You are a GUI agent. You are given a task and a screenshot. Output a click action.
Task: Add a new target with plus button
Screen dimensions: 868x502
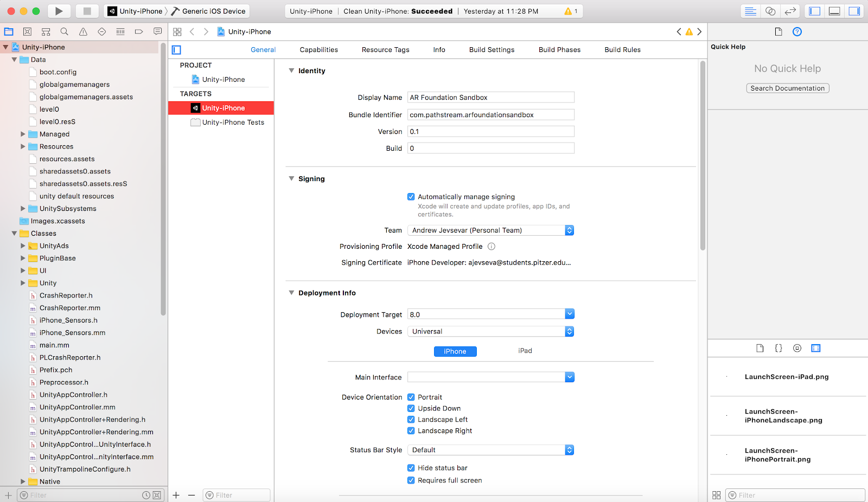tap(176, 495)
